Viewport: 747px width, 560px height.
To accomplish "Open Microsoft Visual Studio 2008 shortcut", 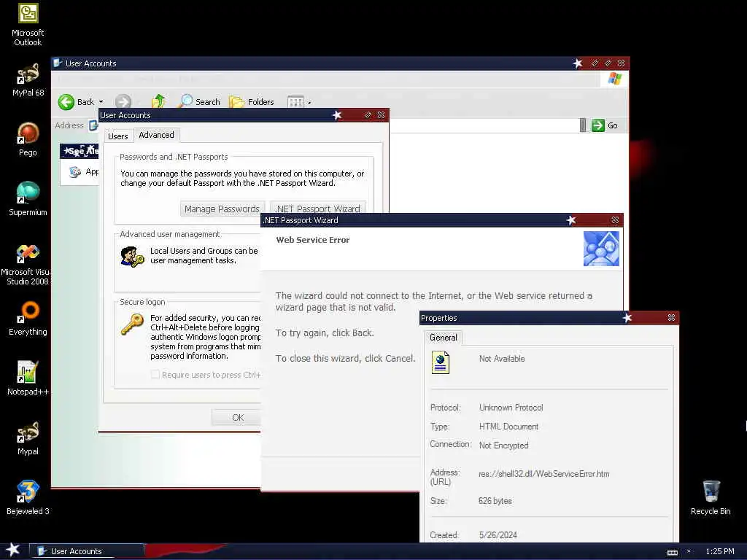I will tap(27, 264).
